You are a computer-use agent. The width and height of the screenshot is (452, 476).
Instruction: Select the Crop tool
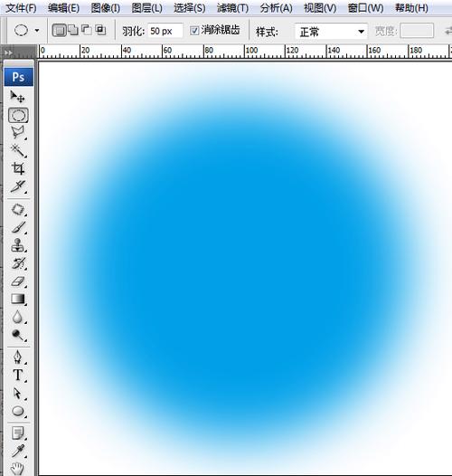(17, 168)
